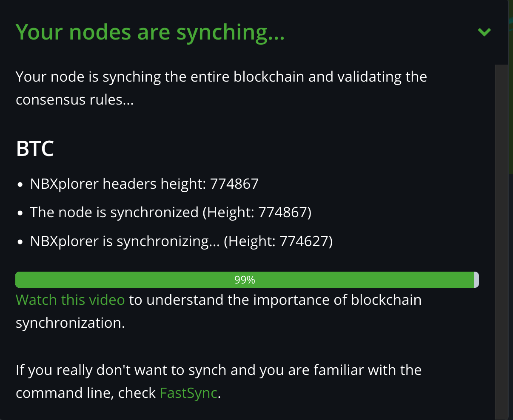The width and height of the screenshot is (513, 420).
Task: Click the "NBXplorer is synchronizing..." list item
Action: coord(125,241)
